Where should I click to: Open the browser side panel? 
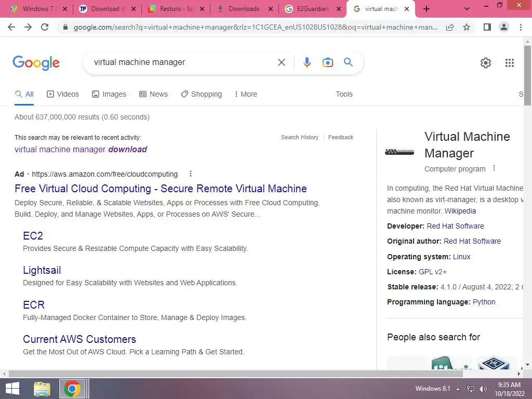coord(487,27)
